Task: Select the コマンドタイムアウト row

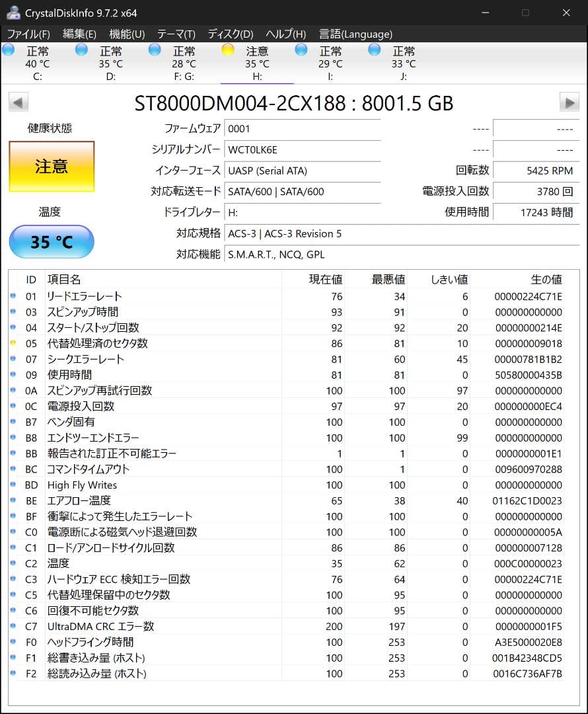Action: [286, 469]
